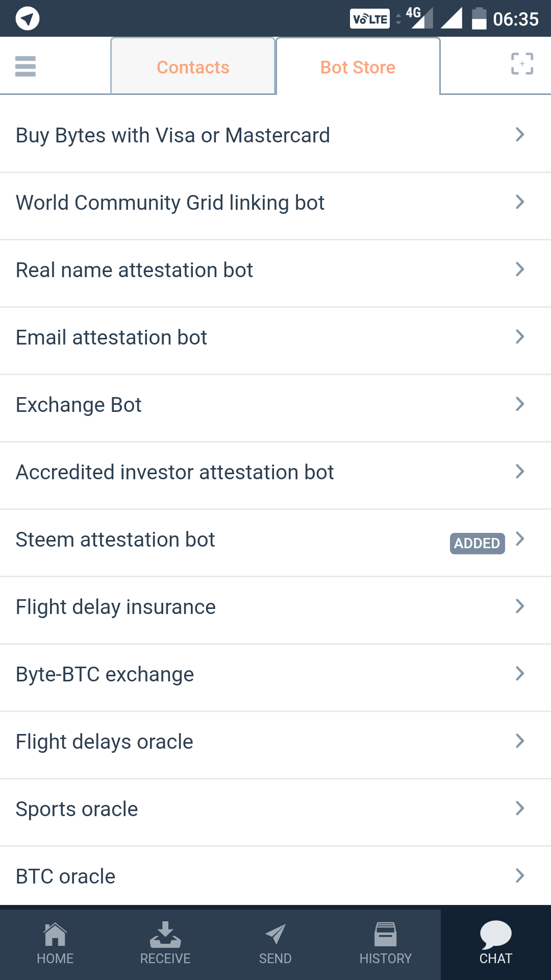Image resolution: width=551 pixels, height=980 pixels.
Task: Expand the BTC oracle chevron
Action: pos(520,876)
